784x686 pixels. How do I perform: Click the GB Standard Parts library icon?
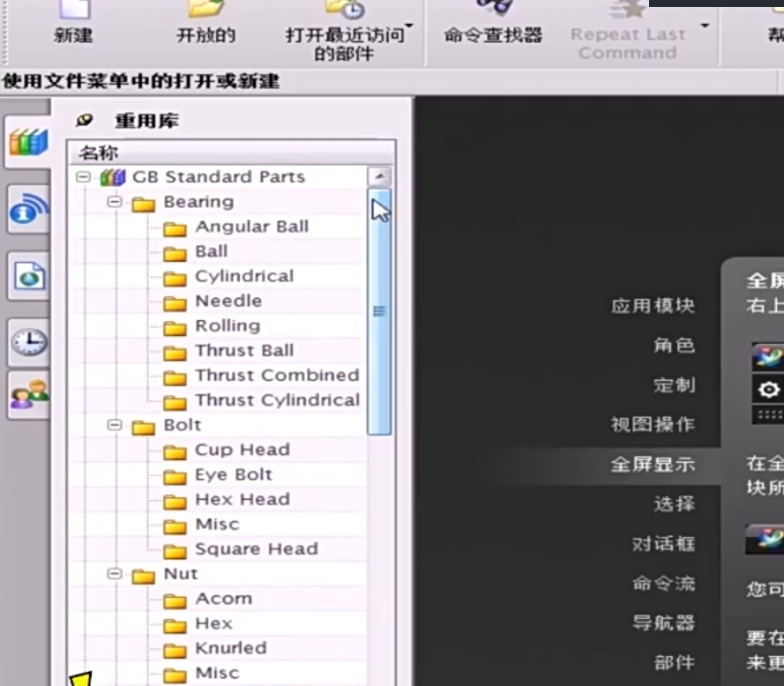point(112,177)
